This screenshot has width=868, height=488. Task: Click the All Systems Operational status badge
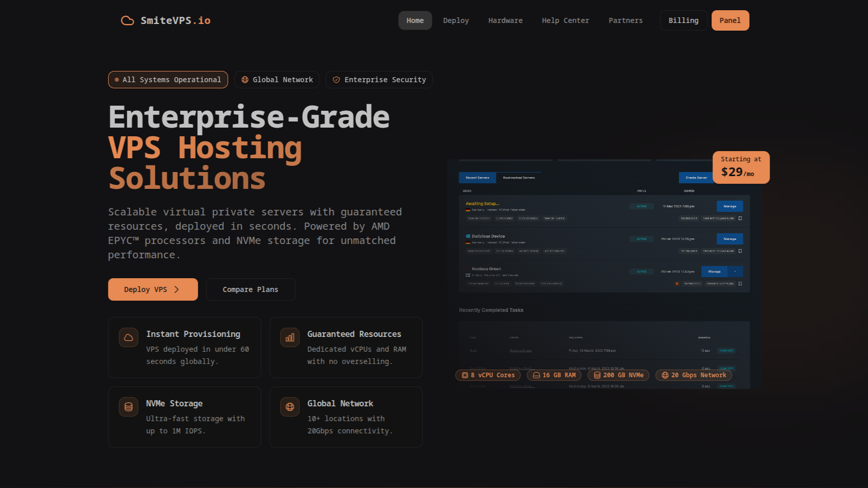(168, 80)
